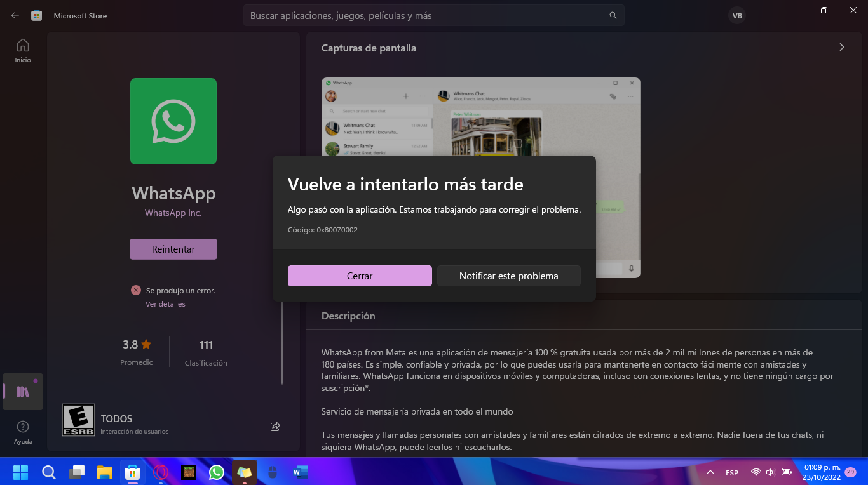Open Opera browser from the taskbar

click(x=161, y=472)
